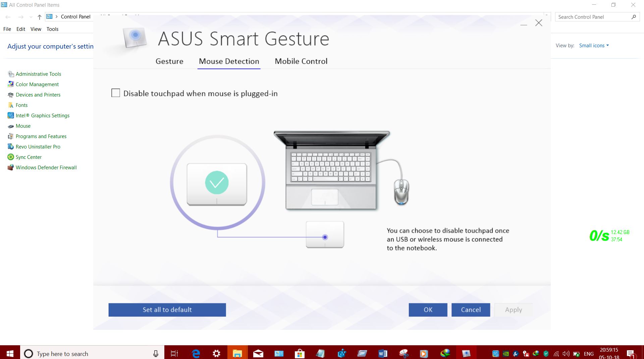Click the volume icon in system tray
This screenshot has height=359, width=644.
pyautogui.click(x=566, y=354)
